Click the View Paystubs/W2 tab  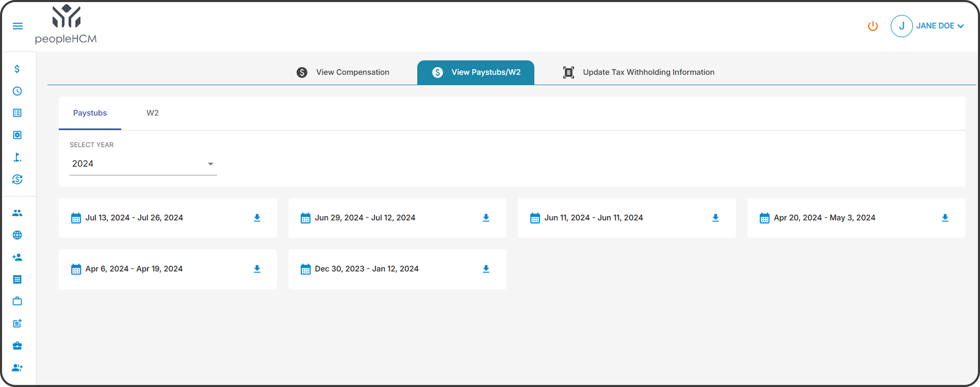pyautogui.click(x=476, y=72)
